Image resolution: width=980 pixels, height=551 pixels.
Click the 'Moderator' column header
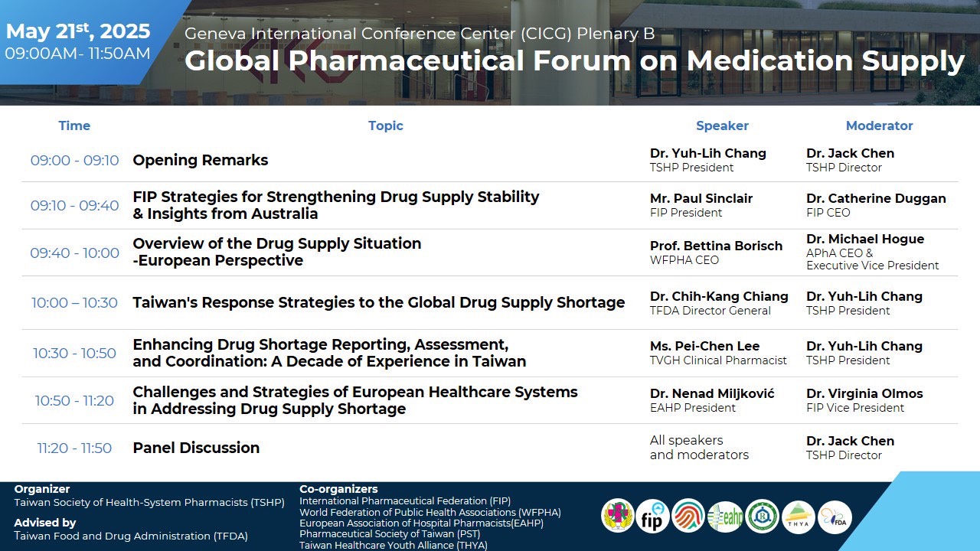point(880,126)
